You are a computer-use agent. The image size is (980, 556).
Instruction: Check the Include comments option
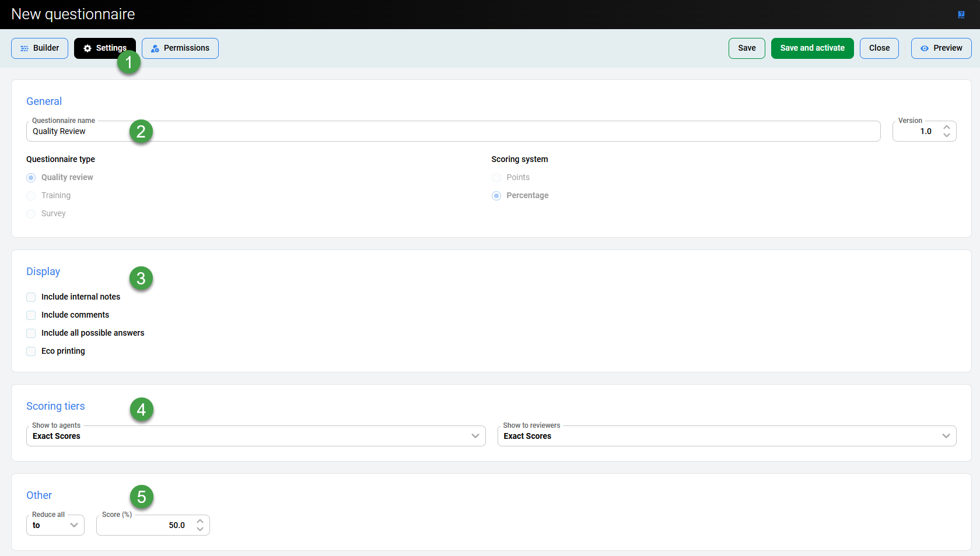pyautogui.click(x=32, y=315)
